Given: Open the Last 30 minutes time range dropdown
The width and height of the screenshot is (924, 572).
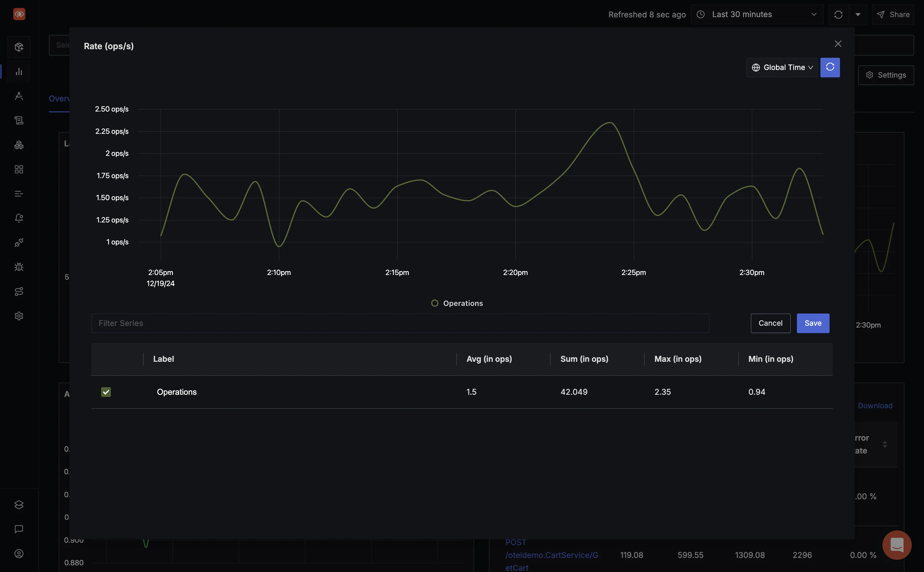Looking at the screenshot, I should click(757, 14).
